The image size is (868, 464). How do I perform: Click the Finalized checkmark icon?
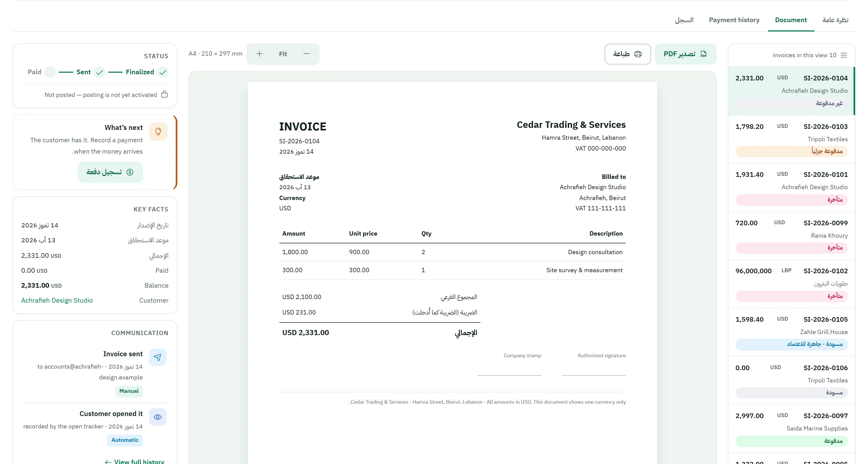163,72
